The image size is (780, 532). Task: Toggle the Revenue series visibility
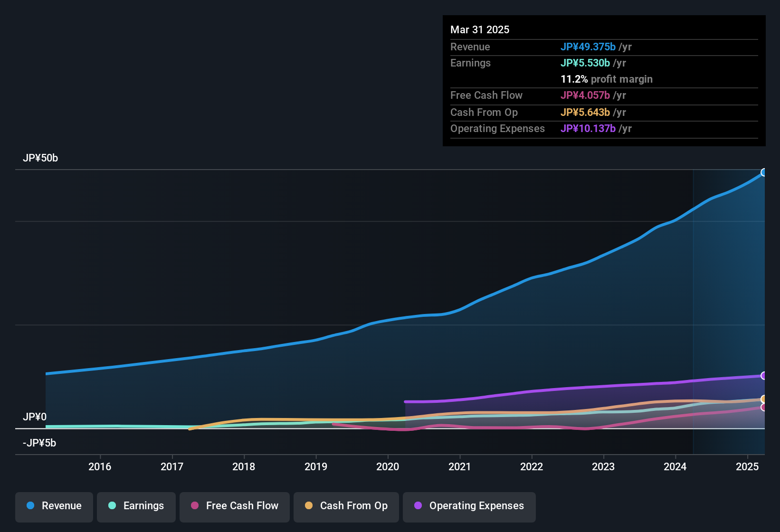pos(54,506)
